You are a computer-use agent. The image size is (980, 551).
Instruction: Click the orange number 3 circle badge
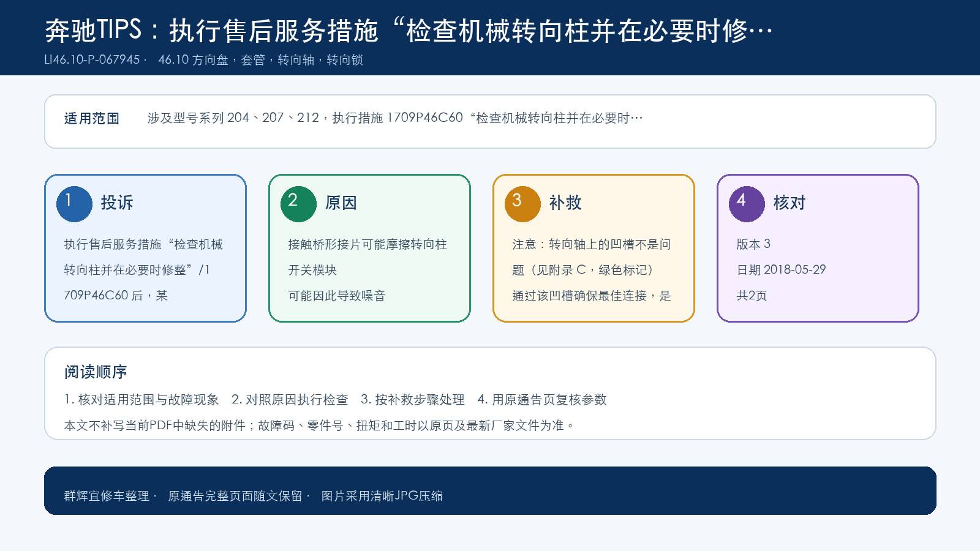(522, 204)
